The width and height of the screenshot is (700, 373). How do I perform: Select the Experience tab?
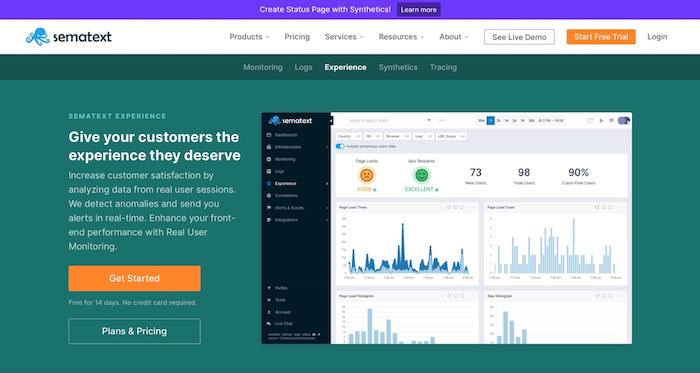click(x=346, y=67)
